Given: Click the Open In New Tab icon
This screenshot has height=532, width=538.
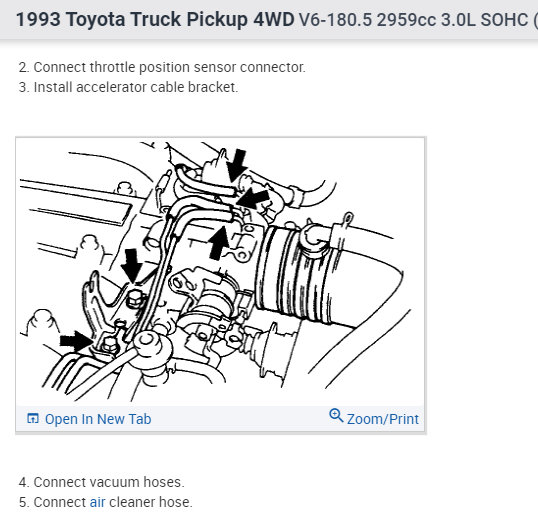Looking at the screenshot, I should [x=33, y=418].
